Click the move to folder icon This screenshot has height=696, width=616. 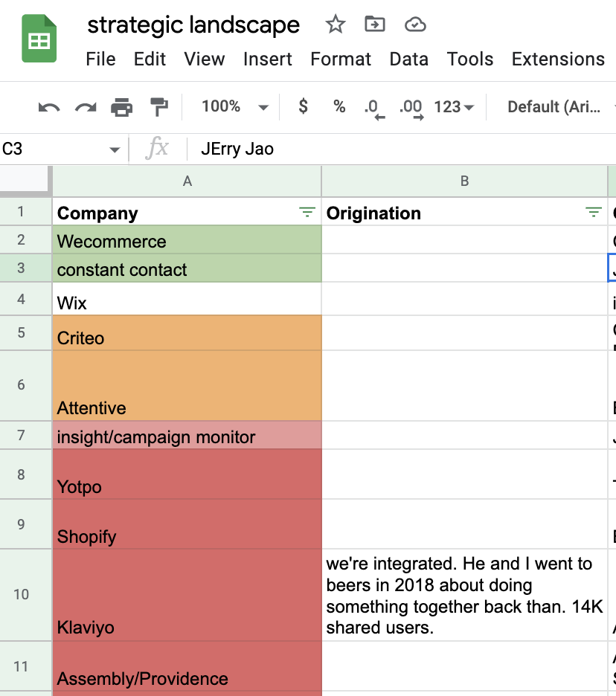[375, 24]
